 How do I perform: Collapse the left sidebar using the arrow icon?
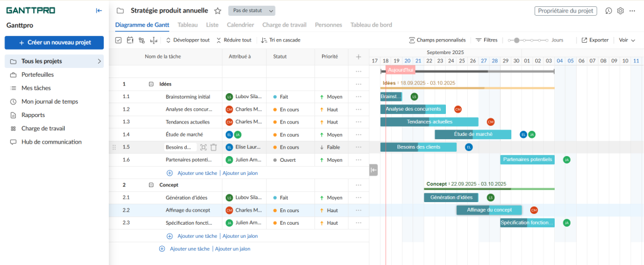point(99,10)
